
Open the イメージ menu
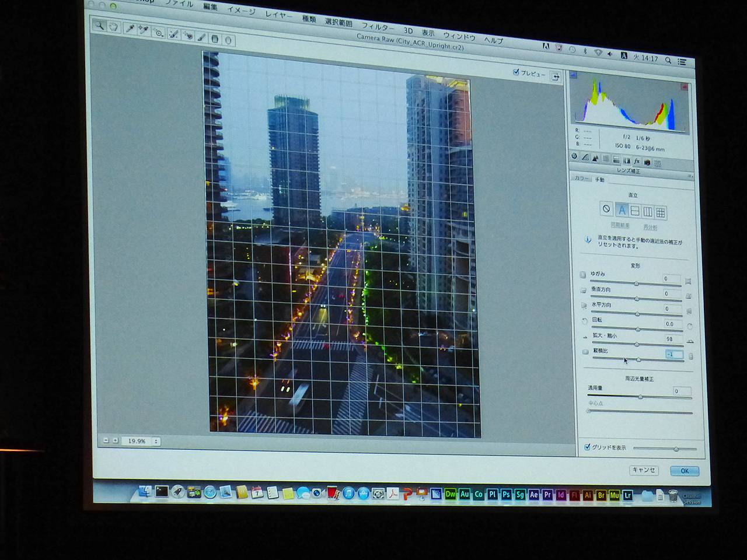(x=241, y=10)
